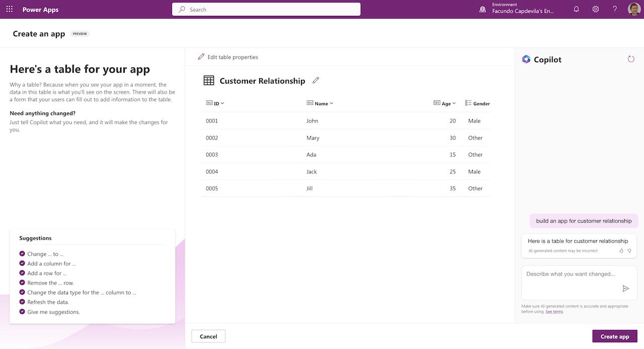This screenshot has width=644, height=349.
Task: Reset Copilot chat with refresh icon
Action: pos(631,59)
